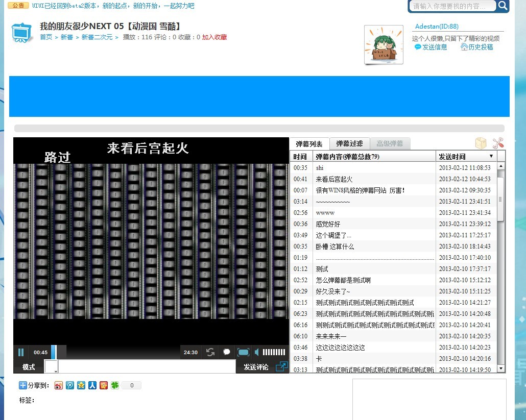
Task: Sort by 时间 column header
Action: coord(301,157)
